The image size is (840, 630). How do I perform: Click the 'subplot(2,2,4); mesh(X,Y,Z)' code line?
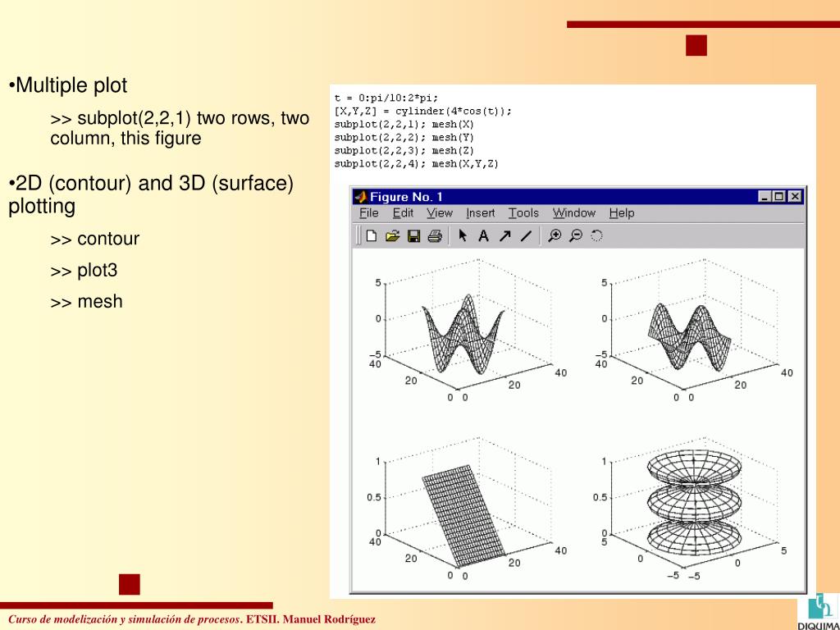coord(416,164)
